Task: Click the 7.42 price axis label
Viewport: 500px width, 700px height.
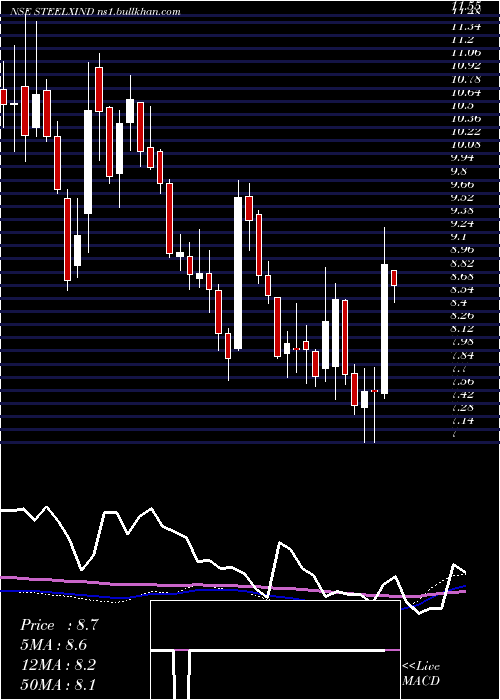Action: point(464,394)
